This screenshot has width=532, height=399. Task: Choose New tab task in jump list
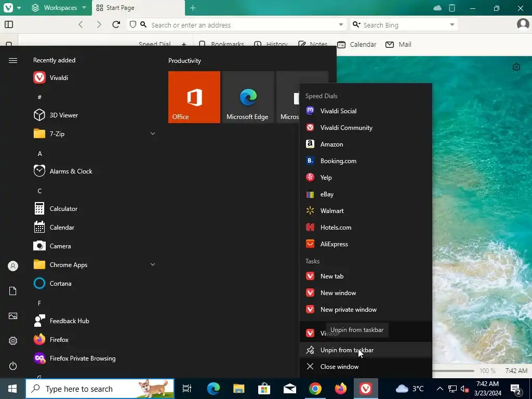[366, 276]
